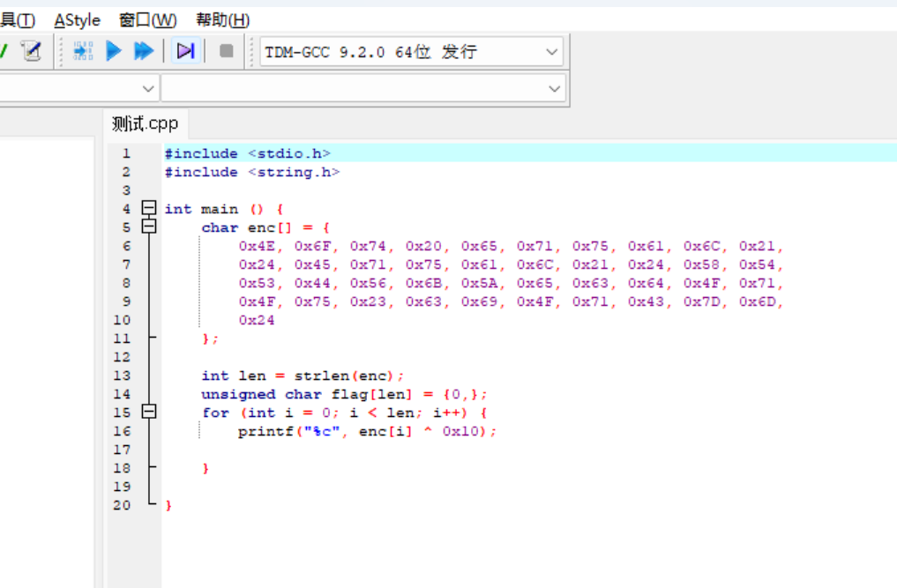The width and height of the screenshot is (897, 588).
Task: Click the scroll-and-pencil icon in the toolbar
Action: 32,51
